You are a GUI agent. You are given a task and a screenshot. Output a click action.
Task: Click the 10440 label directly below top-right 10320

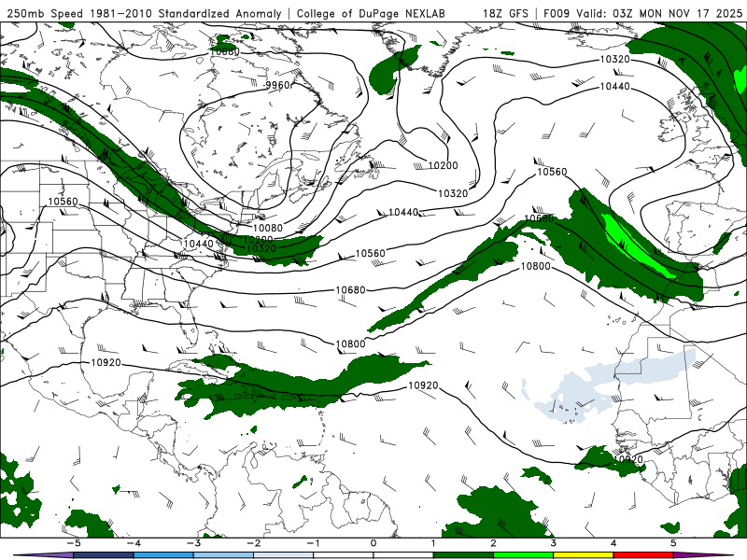(614, 86)
